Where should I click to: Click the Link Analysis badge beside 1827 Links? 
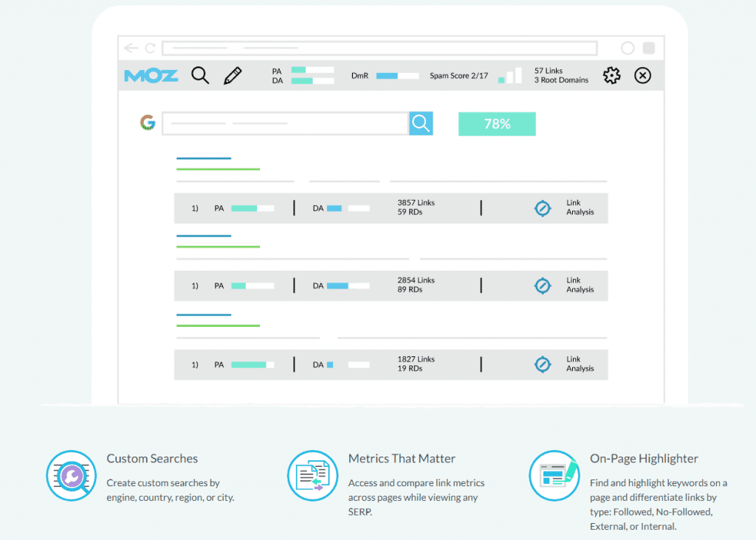coord(543,364)
